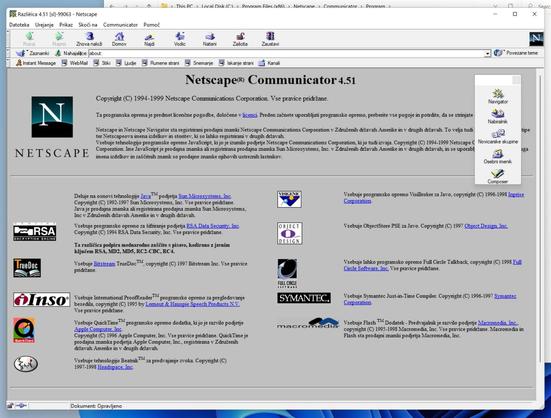
Task: Open the Urejanje menu
Action: (44, 25)
